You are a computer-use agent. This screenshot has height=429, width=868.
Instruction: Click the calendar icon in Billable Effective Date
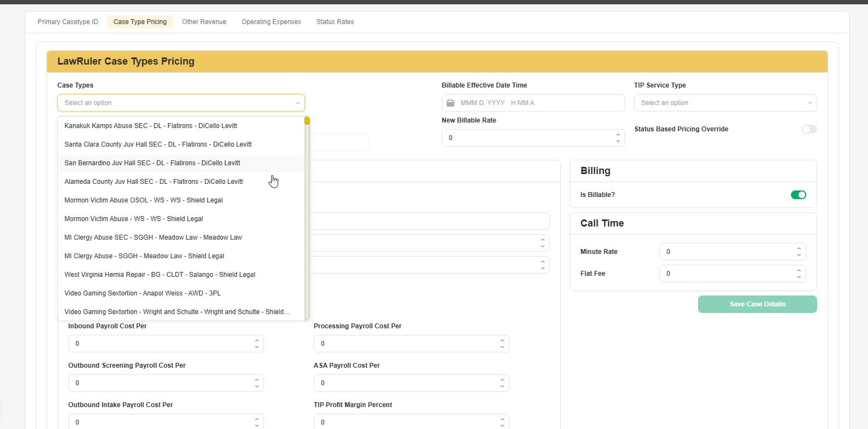450,103
